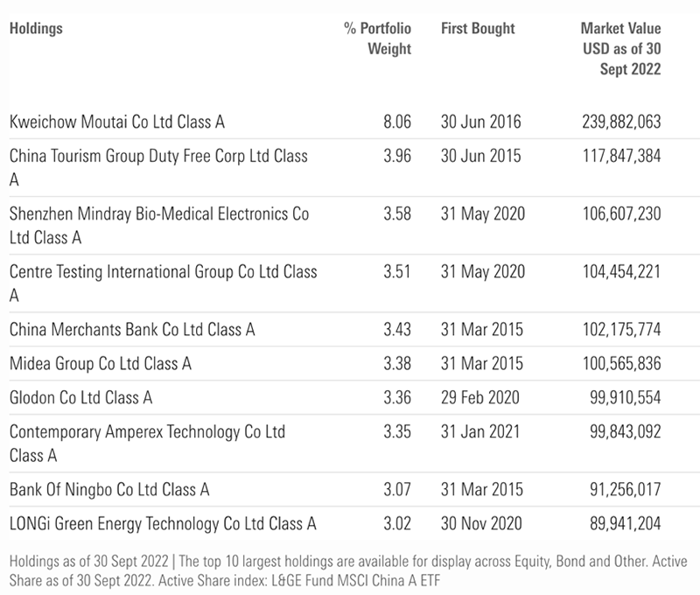Click the % Portfolio Weight column header

(377, 38)
